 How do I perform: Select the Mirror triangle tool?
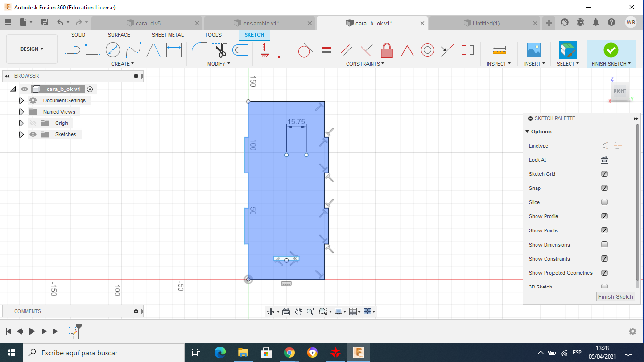coord(153,49)
